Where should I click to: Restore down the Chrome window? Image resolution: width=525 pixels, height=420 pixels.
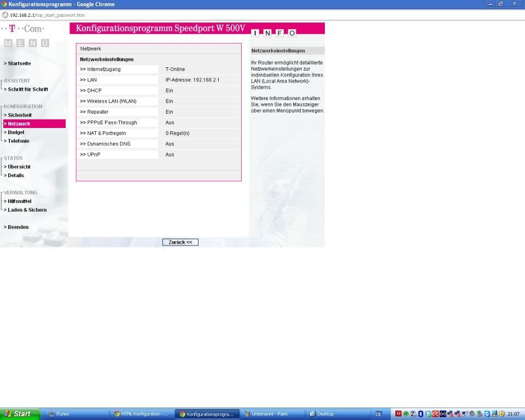pyautogui.click(x=500, y=4)
